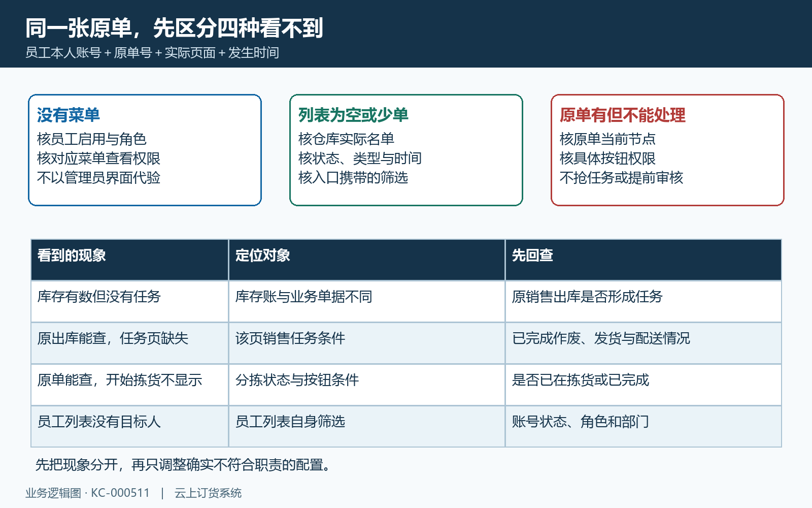Click the line 不以管理员界面代验

tap(98, 178)
